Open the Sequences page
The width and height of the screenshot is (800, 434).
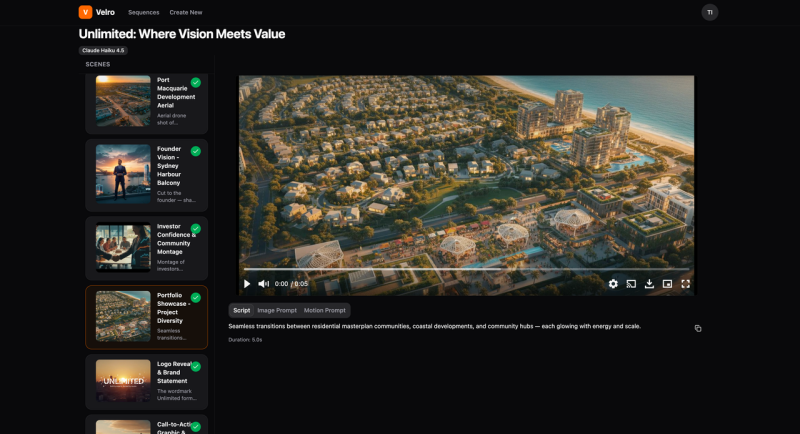pyautogui.click(x=143, y=12)
